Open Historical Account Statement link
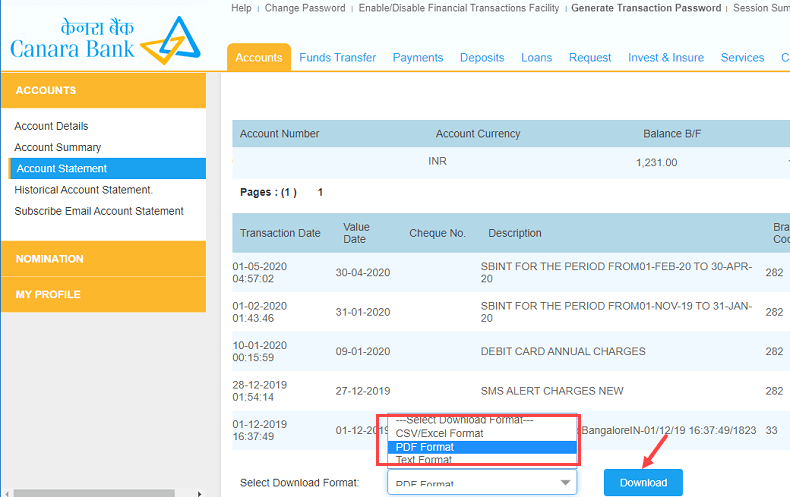790x497 pixels. (x=83, y=190)
